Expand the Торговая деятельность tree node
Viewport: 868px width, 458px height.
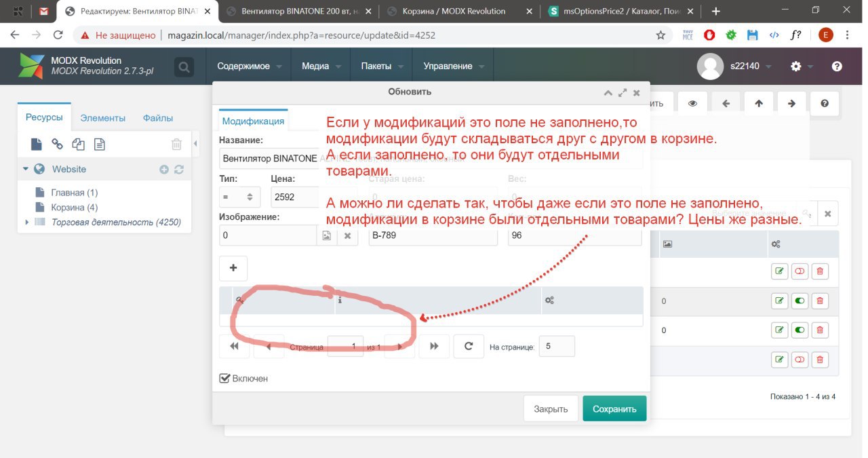point(27,222)
